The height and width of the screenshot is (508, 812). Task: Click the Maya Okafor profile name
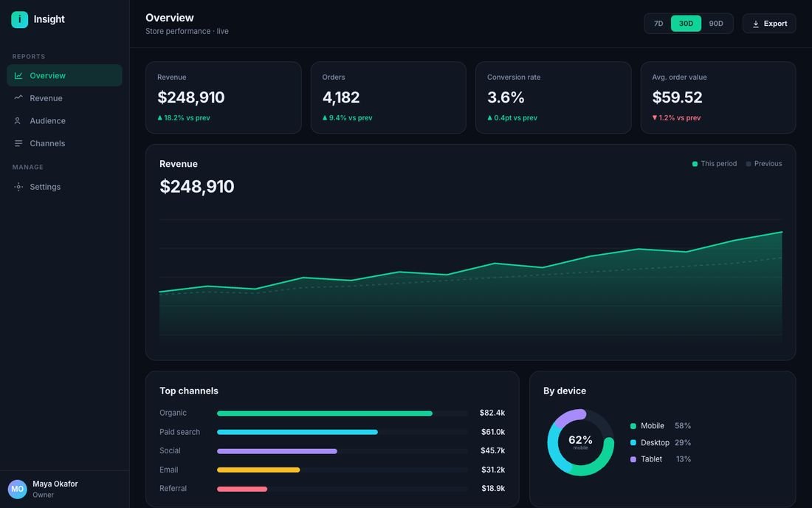point(55,484)
